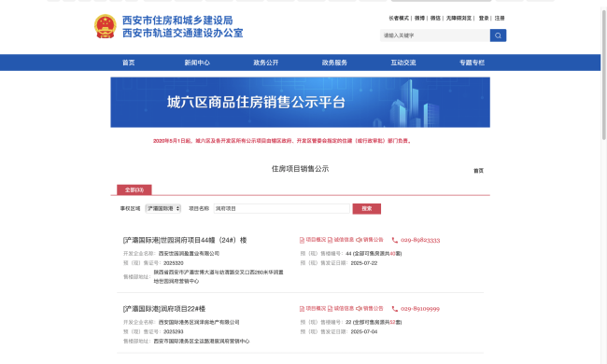This screenshot has height=364, width=607.
Task: Open 专题专栏 in the navigation bar
Action: point(472,63)
